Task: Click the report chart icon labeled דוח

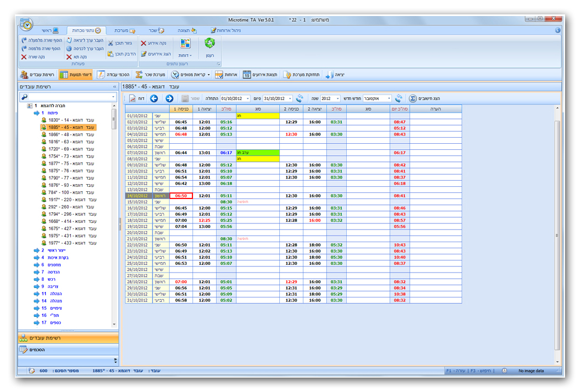Action: tap(133, 98)
